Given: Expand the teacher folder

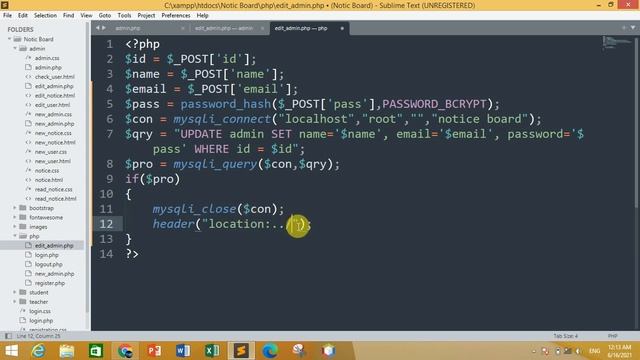Looking at the screenshot, I should click(15, 302).
